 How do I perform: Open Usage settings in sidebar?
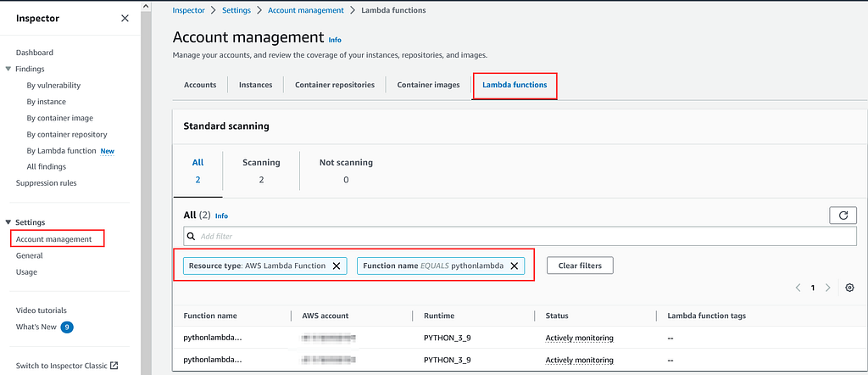pyautogui.click(x=26, y=272)
